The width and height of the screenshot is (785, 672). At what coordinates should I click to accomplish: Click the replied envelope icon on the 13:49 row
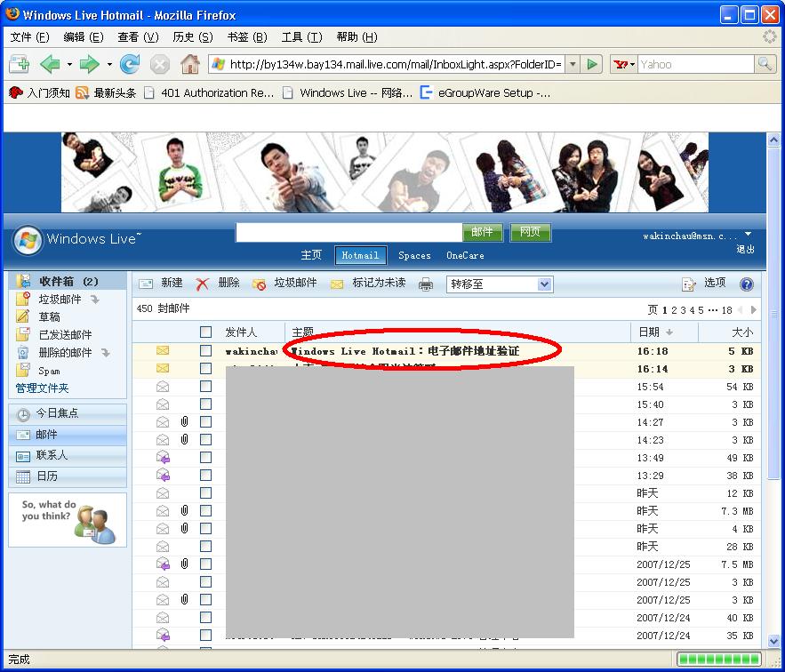[x=164, y=457]
